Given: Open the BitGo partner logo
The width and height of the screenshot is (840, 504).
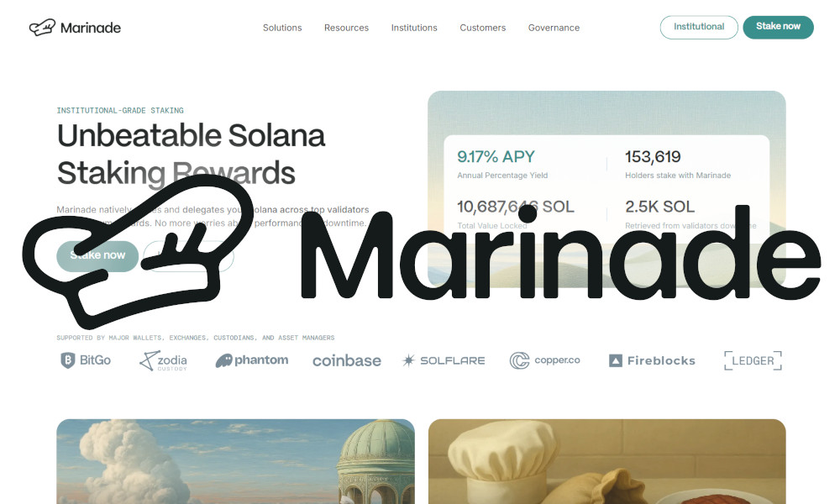Looking at the screenshot, I should tap(86, 360).
